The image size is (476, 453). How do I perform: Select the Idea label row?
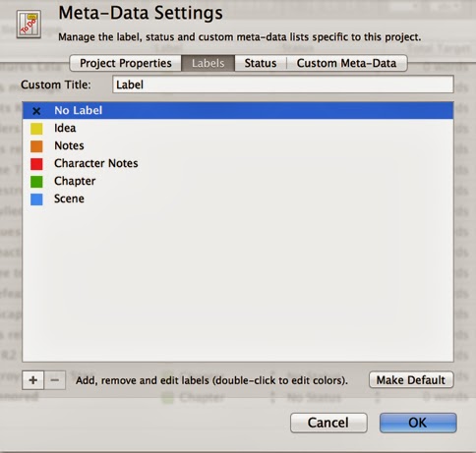[x=238, y=128]
